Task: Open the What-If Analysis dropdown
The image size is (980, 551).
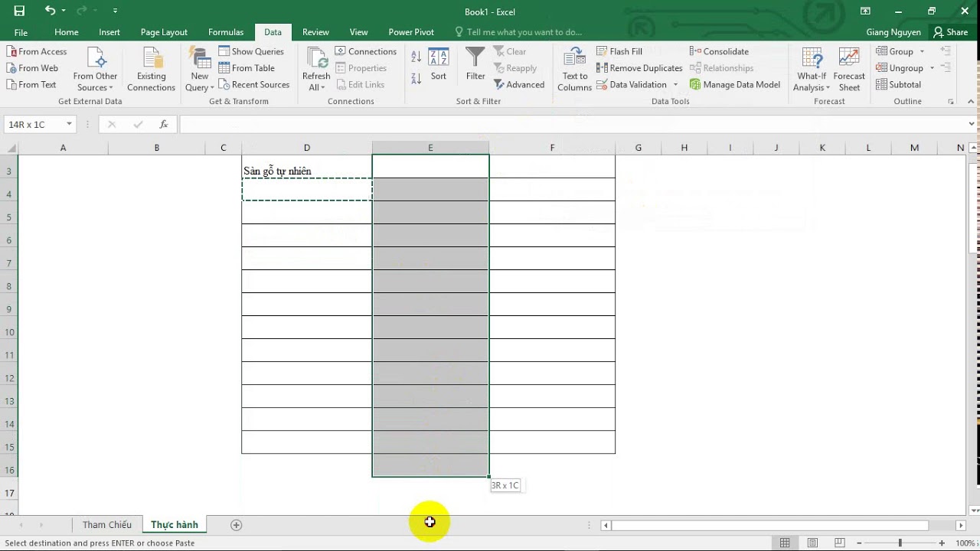Action: (x=812, y=70)
